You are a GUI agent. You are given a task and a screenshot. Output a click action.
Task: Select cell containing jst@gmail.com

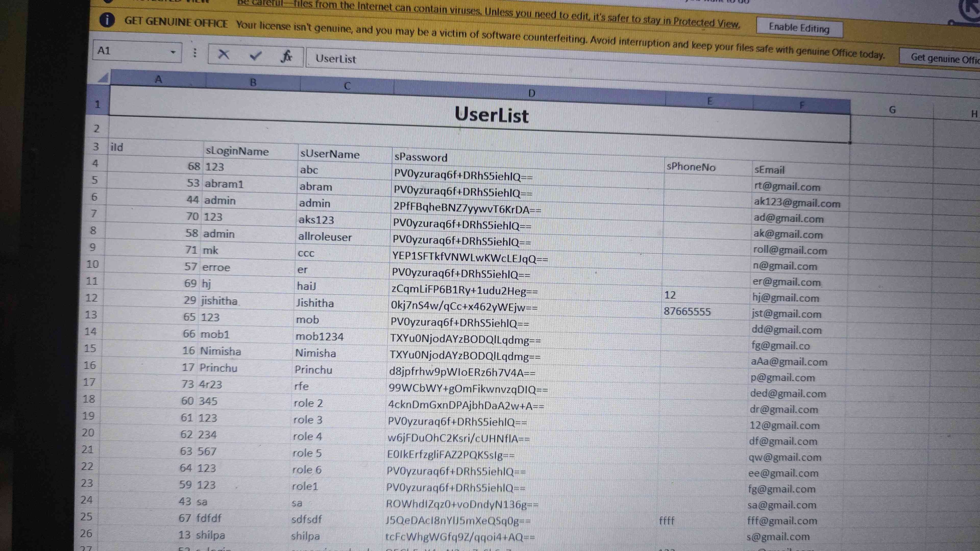786,314
